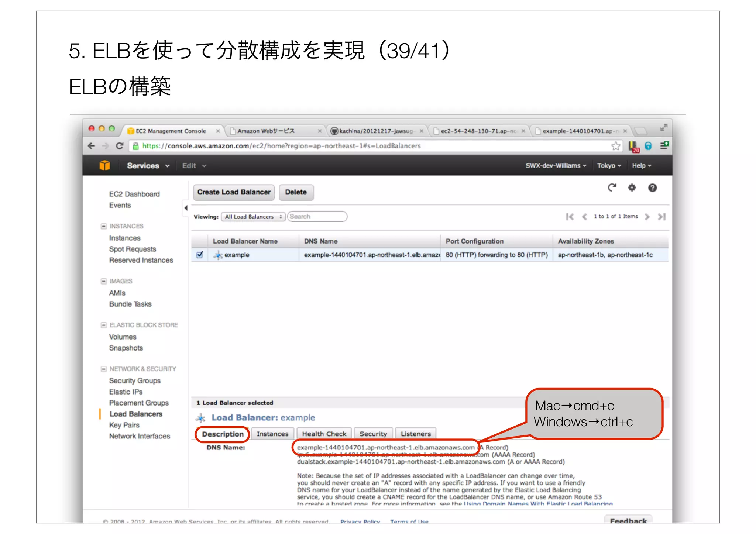Open the Help dropdown menu
756x534 pixels.
(642, 166)
